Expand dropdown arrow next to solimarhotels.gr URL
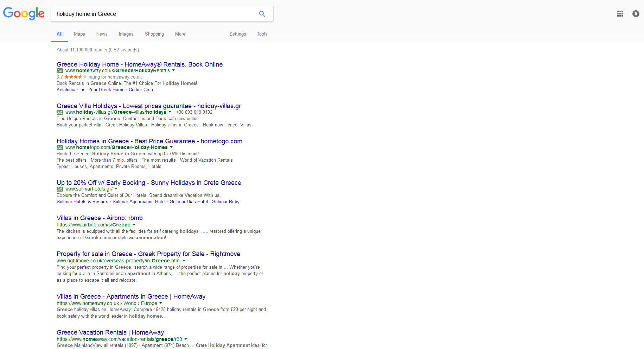Viewport: 644px width, 349px height. point(116,189)
